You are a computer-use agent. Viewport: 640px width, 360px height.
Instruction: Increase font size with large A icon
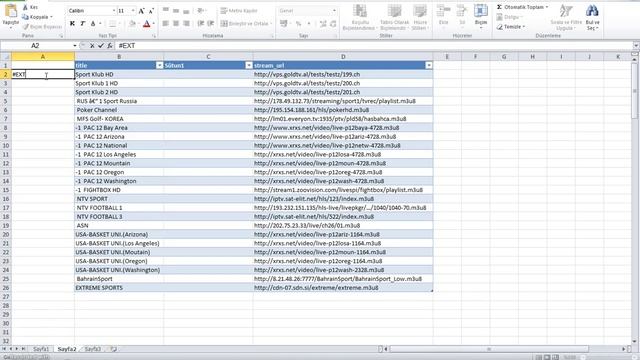point(142,11)
